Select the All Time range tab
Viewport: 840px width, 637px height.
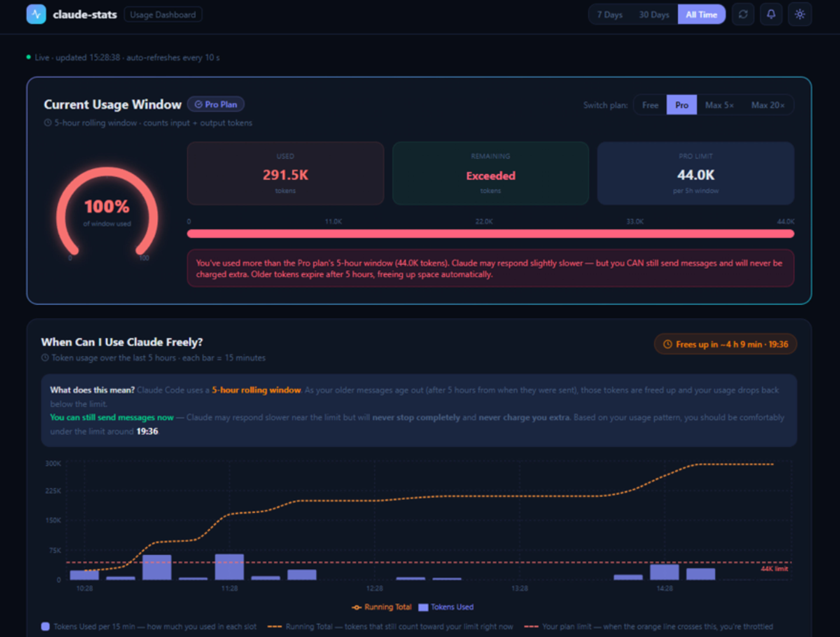[701, 14]
